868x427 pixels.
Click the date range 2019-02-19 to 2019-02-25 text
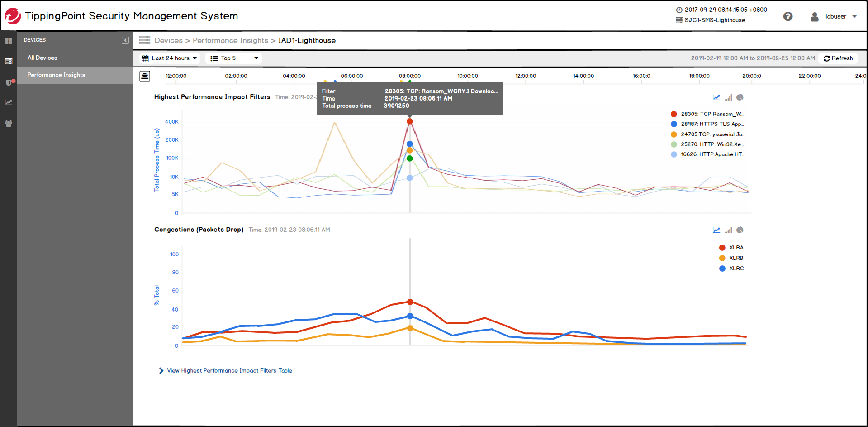click(x=753, y=58)
